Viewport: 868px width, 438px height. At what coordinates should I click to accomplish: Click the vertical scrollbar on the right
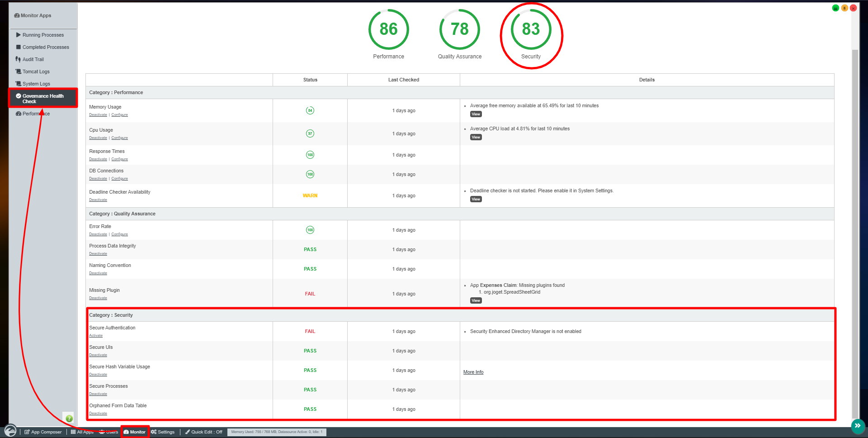[x=854, y=226]
